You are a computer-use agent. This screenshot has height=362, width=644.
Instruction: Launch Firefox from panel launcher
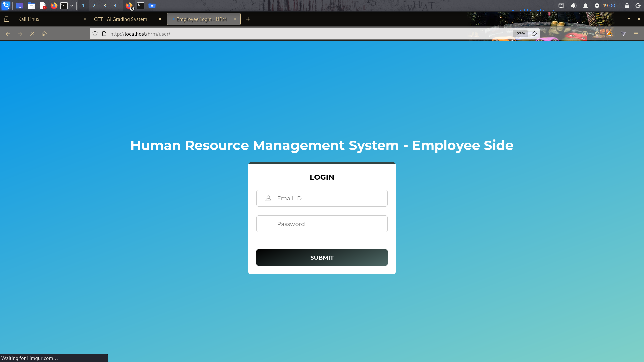click(54, 5)
